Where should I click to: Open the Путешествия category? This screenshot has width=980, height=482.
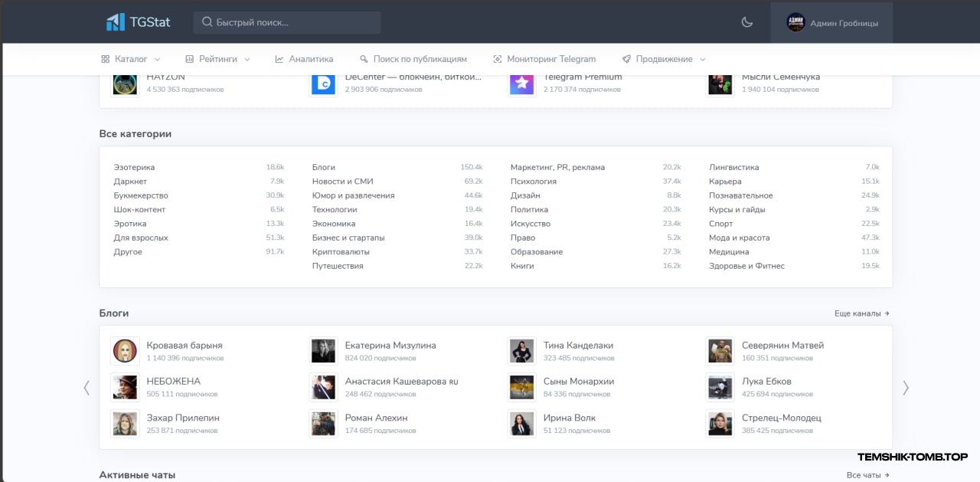click(338, 266)
